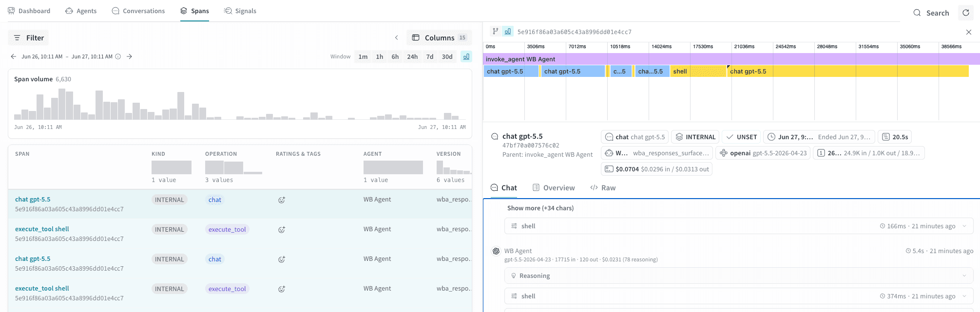Open the Columns selector

pyautogui.click(x=439, y=37)
